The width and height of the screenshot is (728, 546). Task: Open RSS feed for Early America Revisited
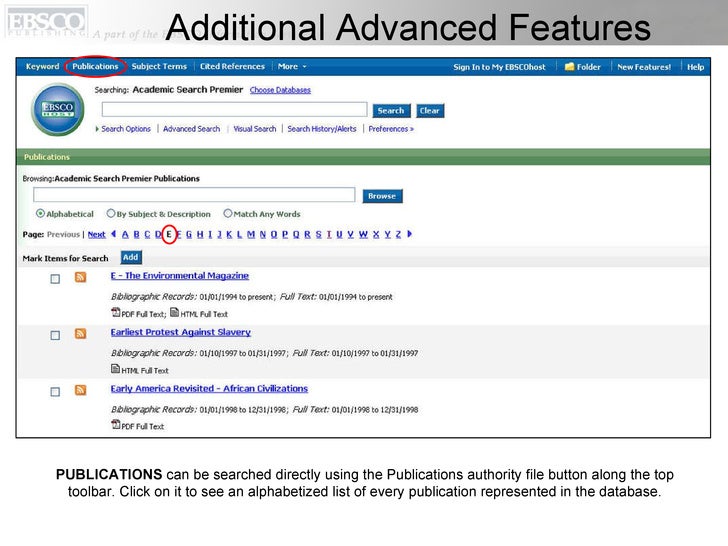80,390
